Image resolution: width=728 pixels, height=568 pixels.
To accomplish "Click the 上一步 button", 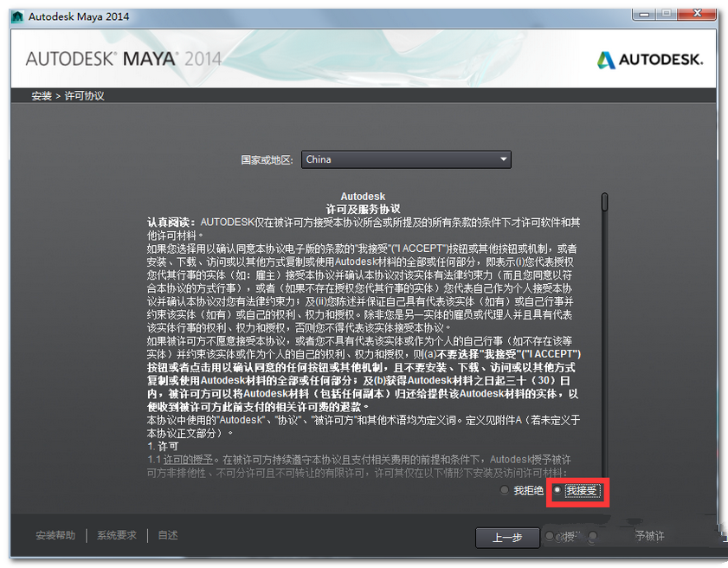I will [x=507, y=538].
